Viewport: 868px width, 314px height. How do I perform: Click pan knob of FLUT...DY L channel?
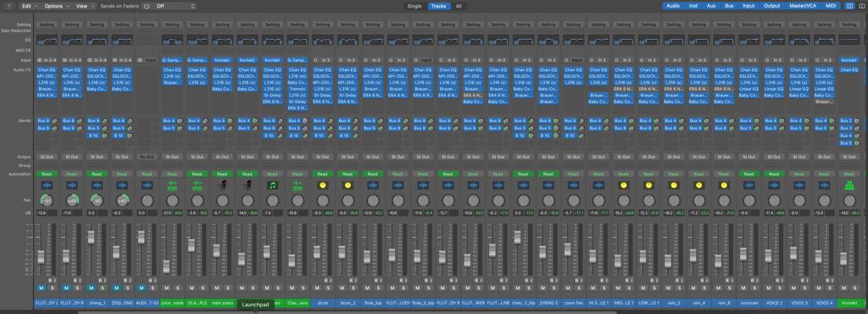[x=47, y=200]
